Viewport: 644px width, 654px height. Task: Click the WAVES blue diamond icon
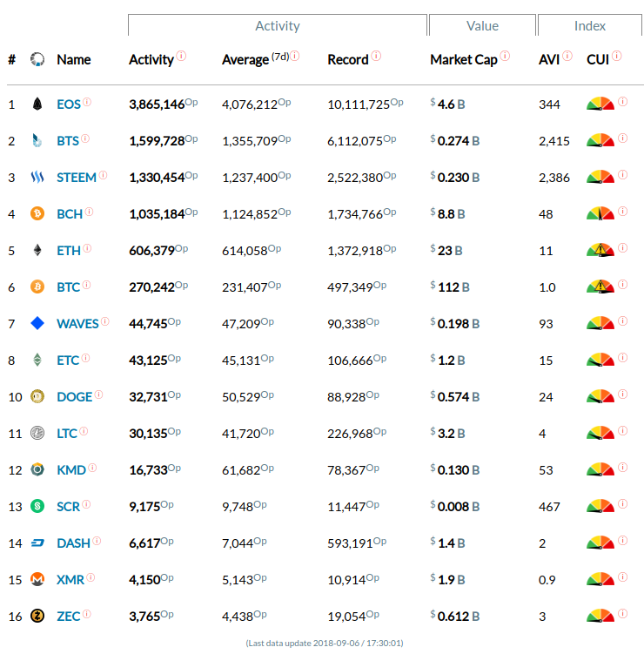(37, 324)
